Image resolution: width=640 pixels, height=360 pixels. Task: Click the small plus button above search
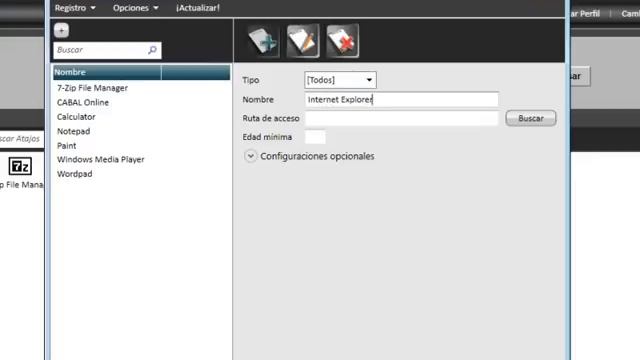coord(61,30)
